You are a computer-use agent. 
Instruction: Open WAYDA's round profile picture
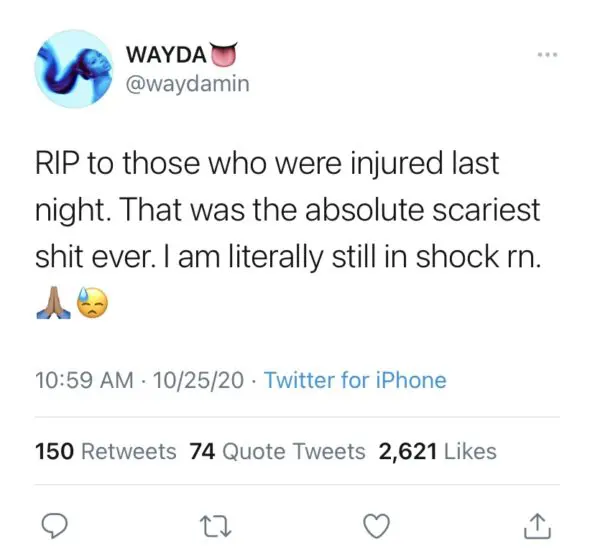tap(74, 69)
